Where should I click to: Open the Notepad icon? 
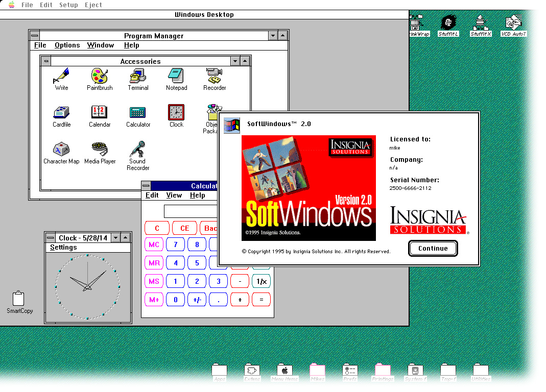pyautogui.click(x=176, y=76)
